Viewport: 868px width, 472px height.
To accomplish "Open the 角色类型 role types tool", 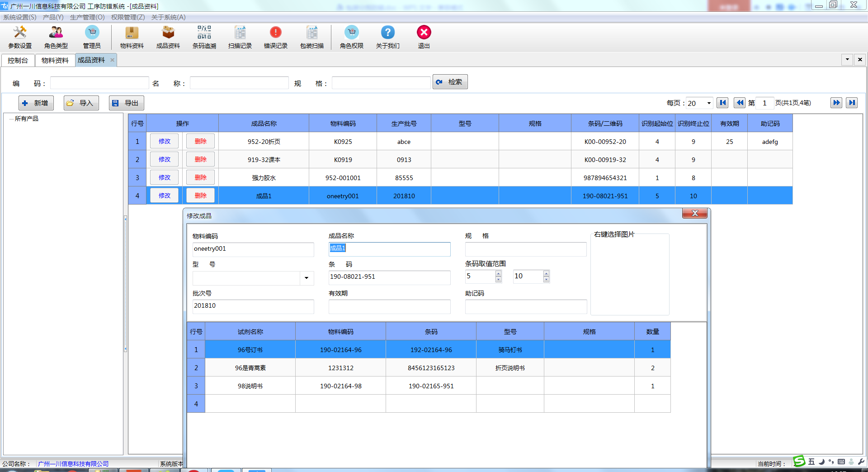I will [x=56, y=37].
